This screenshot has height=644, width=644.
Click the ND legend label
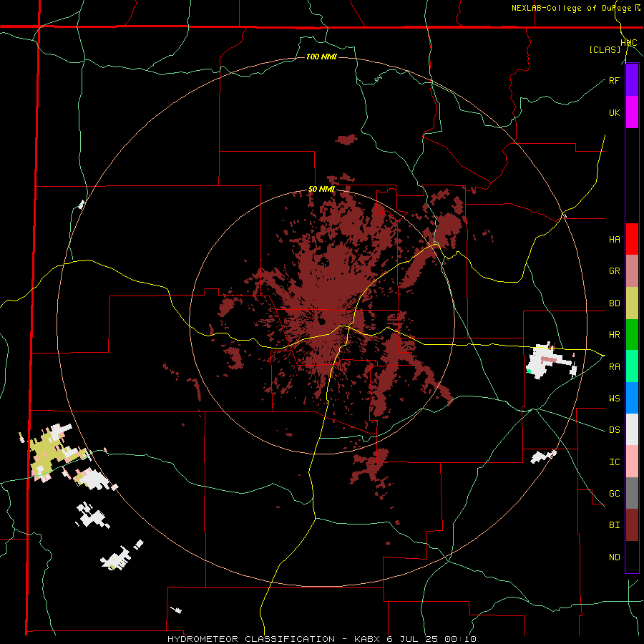click(x=614, y=557)
